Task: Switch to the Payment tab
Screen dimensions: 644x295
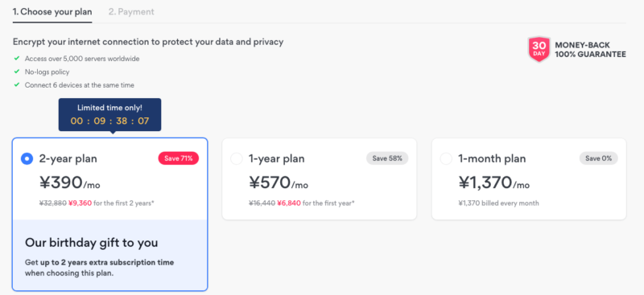Action: pyautogui.click(x=131, y=12)
